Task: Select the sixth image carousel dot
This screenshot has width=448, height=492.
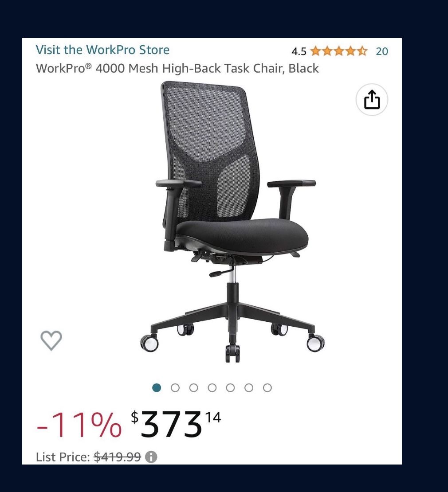Action: (x=249, y=388)
